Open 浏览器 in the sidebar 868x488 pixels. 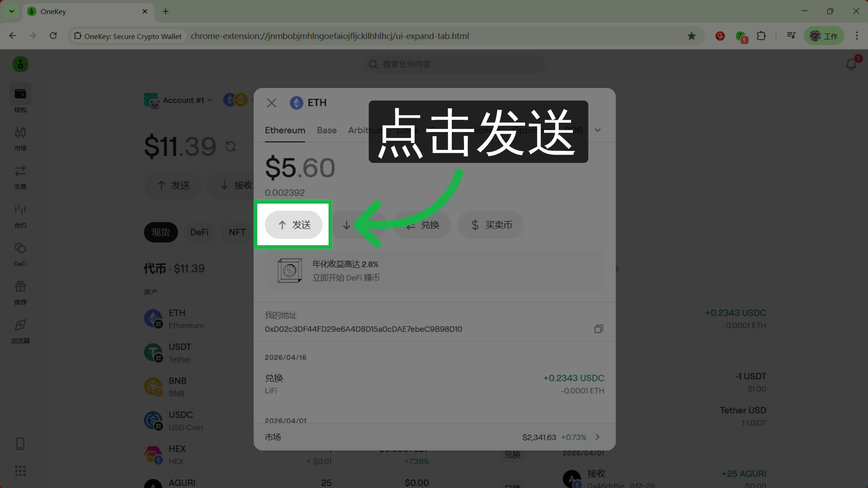[20, 331]
